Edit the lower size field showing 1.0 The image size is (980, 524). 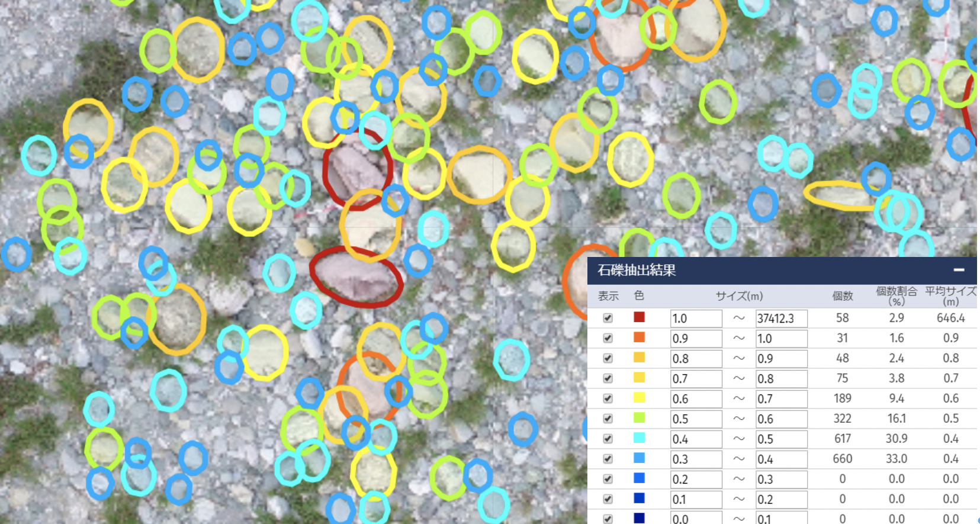[x=696, y=319]
